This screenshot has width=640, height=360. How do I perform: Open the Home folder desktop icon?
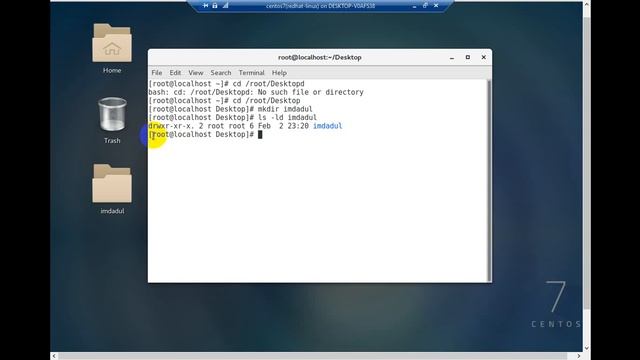112,43
